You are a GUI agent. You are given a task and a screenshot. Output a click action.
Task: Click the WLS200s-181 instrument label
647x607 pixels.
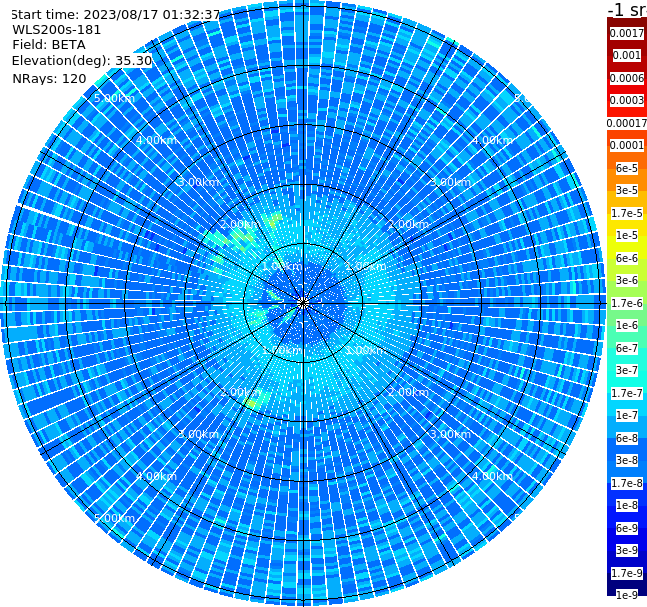click(x=57, y=30)
